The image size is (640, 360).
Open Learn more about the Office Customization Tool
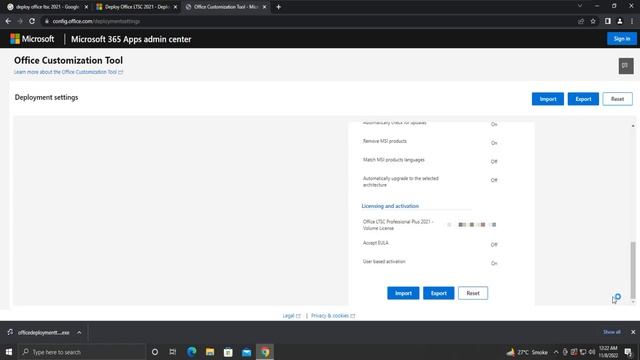point(69,72)
